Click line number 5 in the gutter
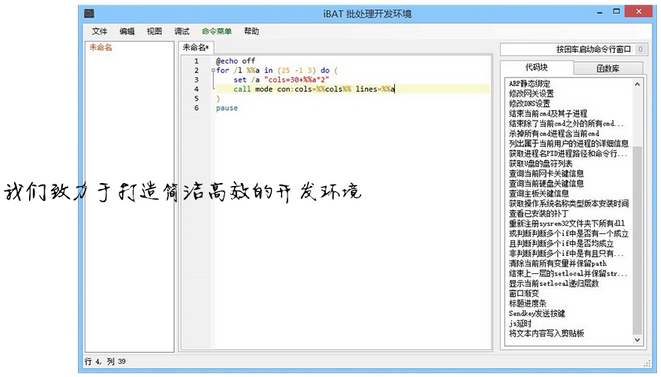This screenshot has width=661, height=377. coord(196,98)
